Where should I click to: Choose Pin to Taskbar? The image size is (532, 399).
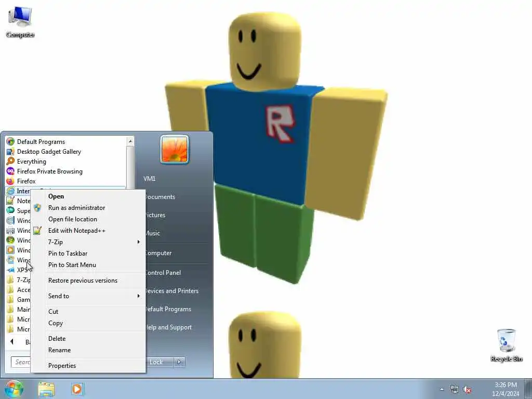tap(88, 254)
